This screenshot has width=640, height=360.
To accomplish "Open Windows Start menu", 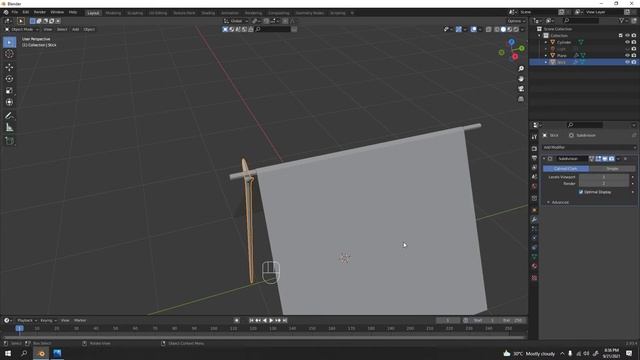I will tap(8, 353).
